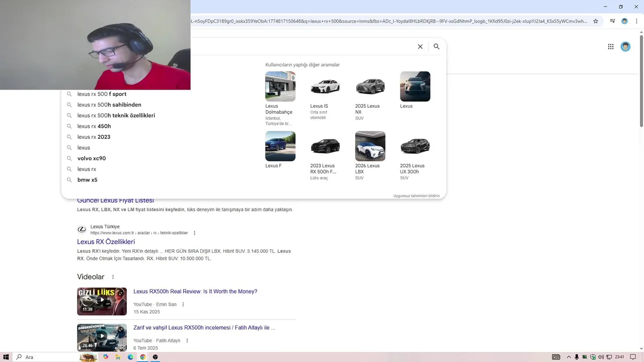Viewport: 644px width, 362px height.
Task: Open Chrome three-dot menu
Action: [636, 21]
